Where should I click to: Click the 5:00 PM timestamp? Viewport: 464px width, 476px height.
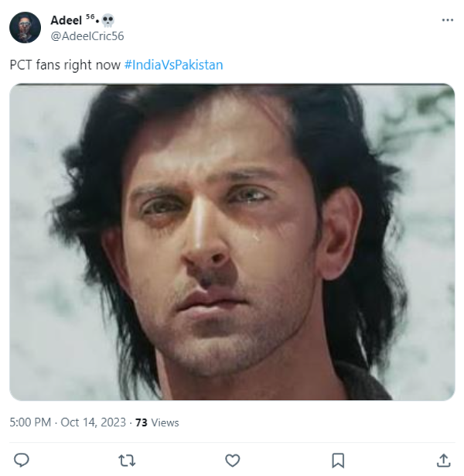tap(31, 423)
